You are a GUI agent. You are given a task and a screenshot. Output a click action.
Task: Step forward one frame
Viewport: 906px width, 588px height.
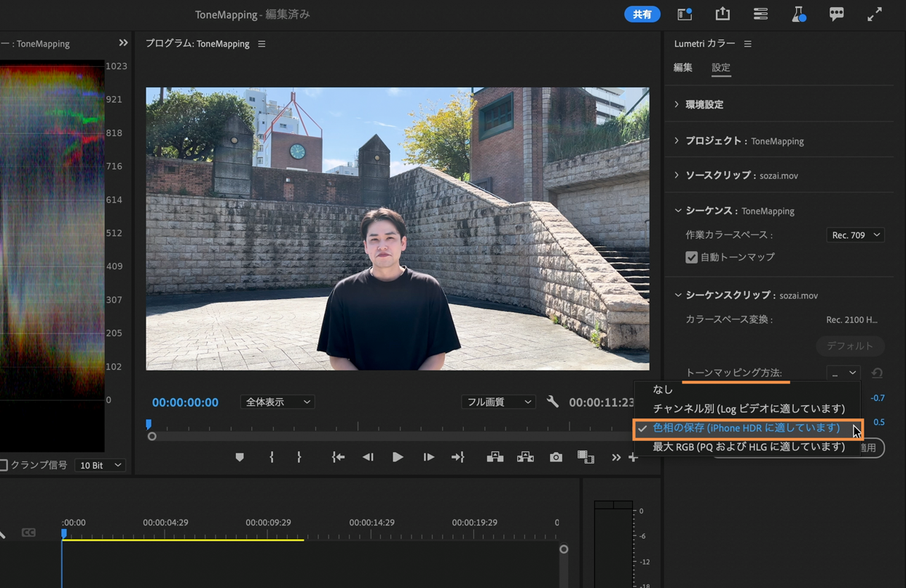point(428,457)
